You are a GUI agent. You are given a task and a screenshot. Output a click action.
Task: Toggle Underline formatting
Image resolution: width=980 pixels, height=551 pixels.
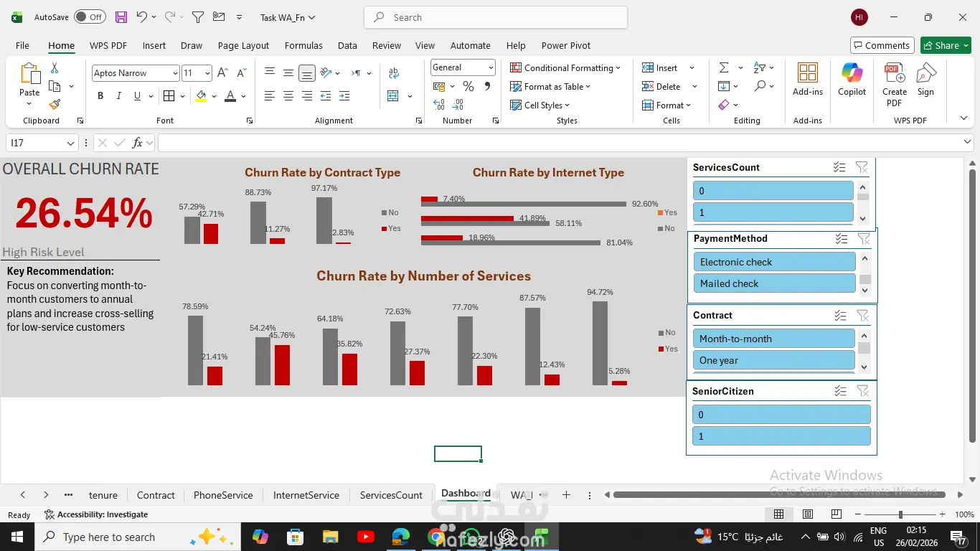coord(136,96)
